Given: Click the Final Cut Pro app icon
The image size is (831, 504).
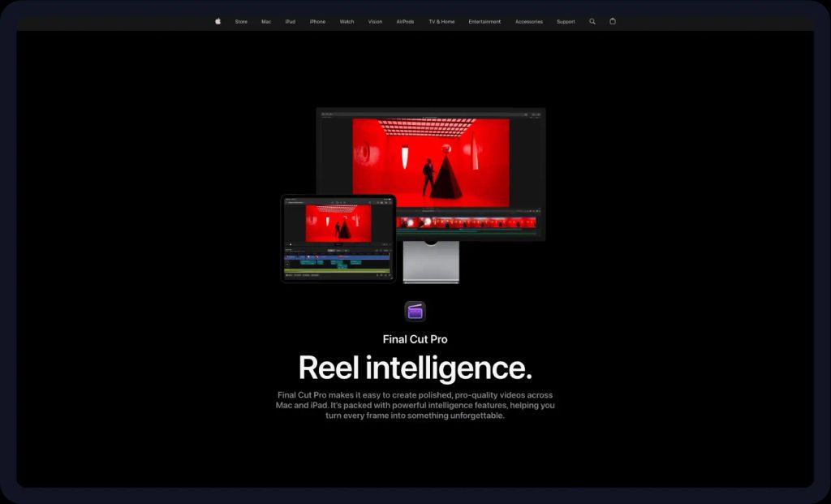Looking at the screenshot, I should [x=415, y=311].
